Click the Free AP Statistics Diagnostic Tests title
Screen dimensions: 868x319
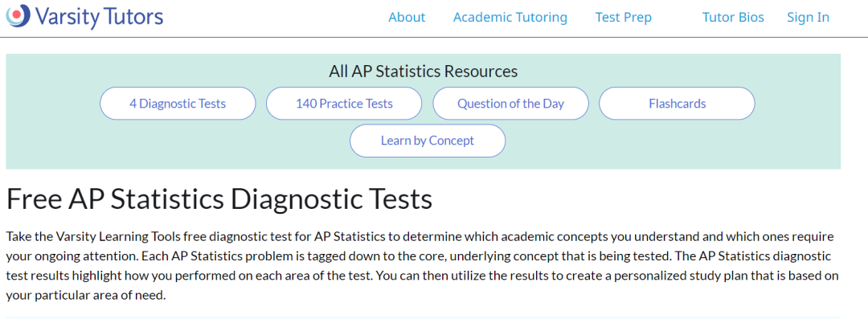click(219, 200)
